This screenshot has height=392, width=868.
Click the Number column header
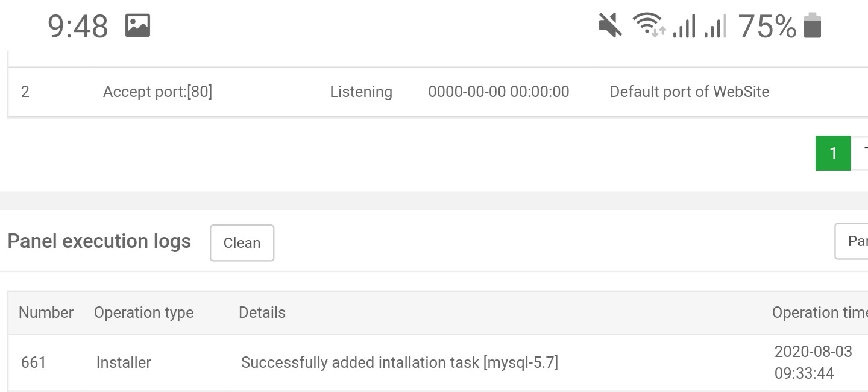pos(46,312)
